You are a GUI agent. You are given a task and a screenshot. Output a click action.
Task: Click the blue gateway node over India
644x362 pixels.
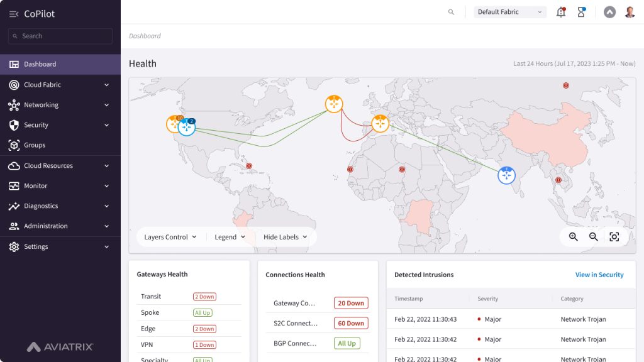click(x=506, y=175)
